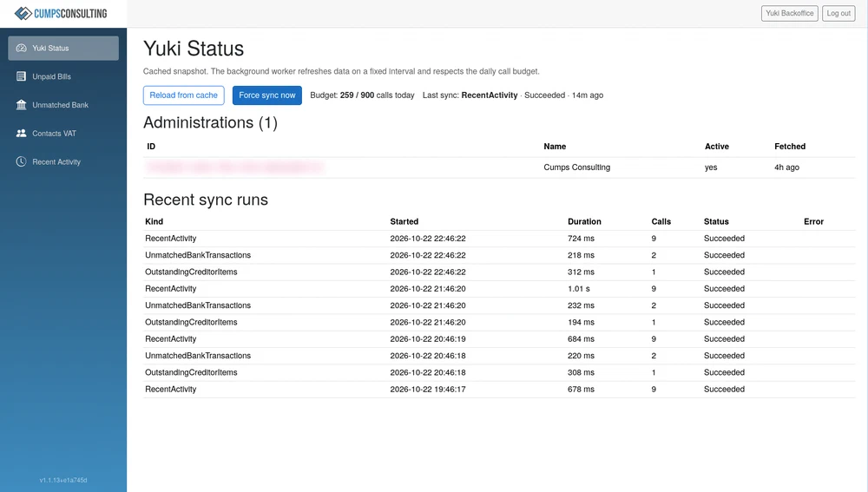Click the Yuki Status gauge icon
The image size is (868, 492).
[x=21, y=48]
